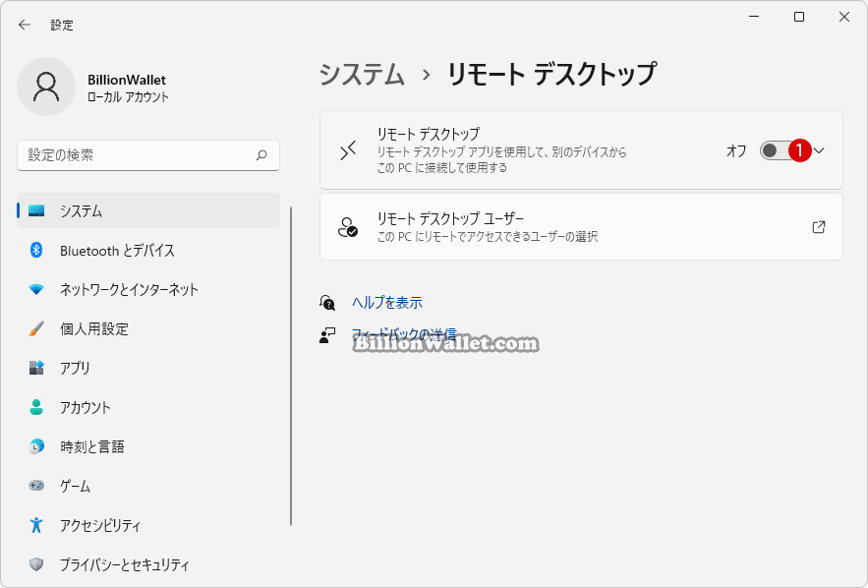Maximize the 設定 window

(799, 17)
